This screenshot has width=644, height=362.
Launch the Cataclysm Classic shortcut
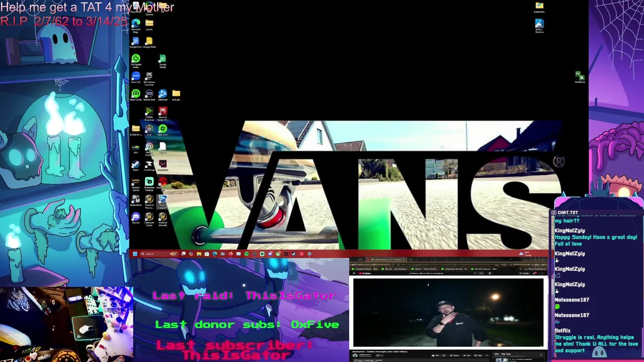point(149,219)
